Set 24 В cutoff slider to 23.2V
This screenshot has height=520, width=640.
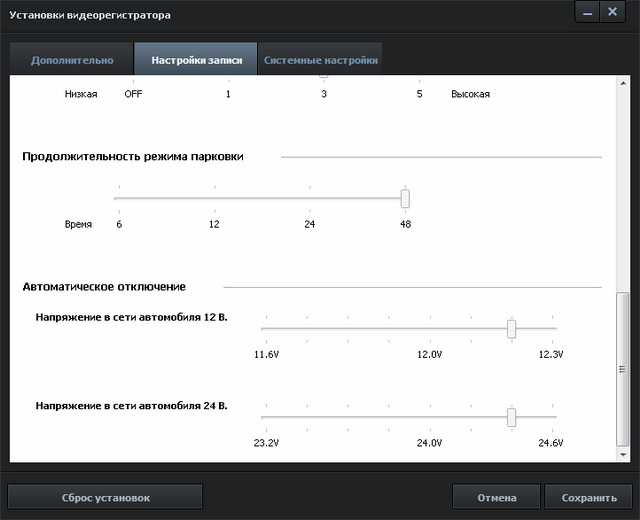click(x=263, y=417)
